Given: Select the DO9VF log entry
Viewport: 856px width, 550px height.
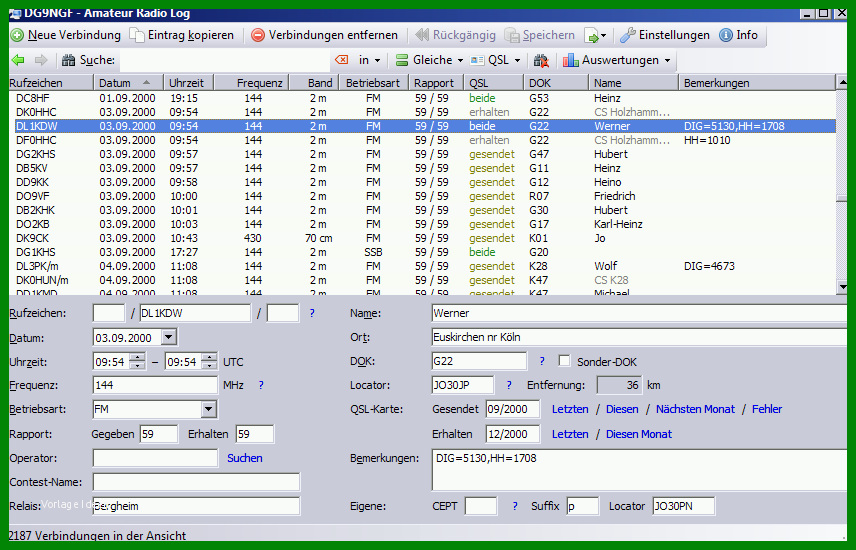Looking at the screenshot, I should click(425, 196).
